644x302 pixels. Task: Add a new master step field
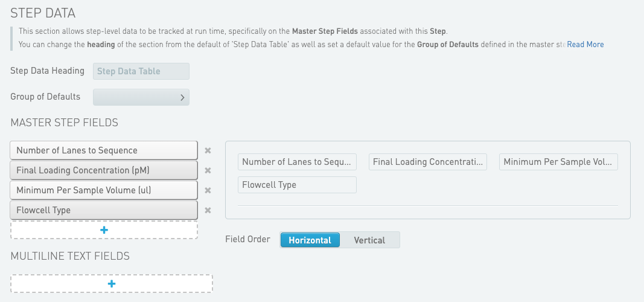(104, 230)
